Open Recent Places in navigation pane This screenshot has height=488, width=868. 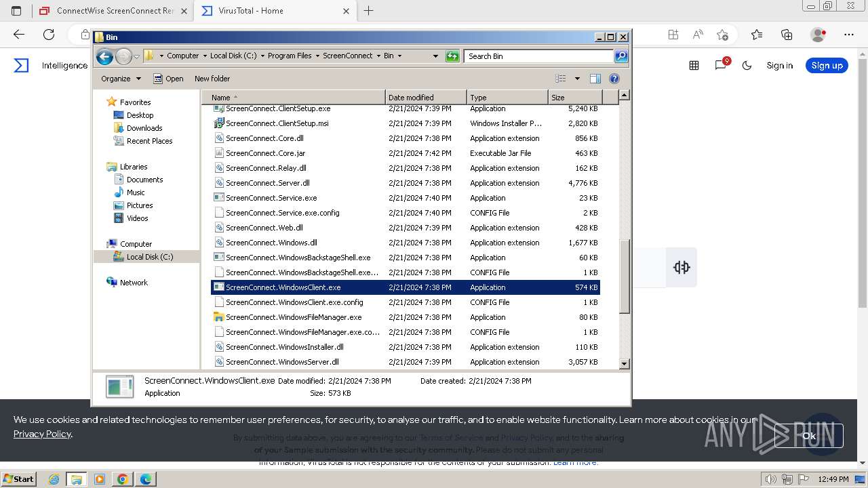coord(149,141)
